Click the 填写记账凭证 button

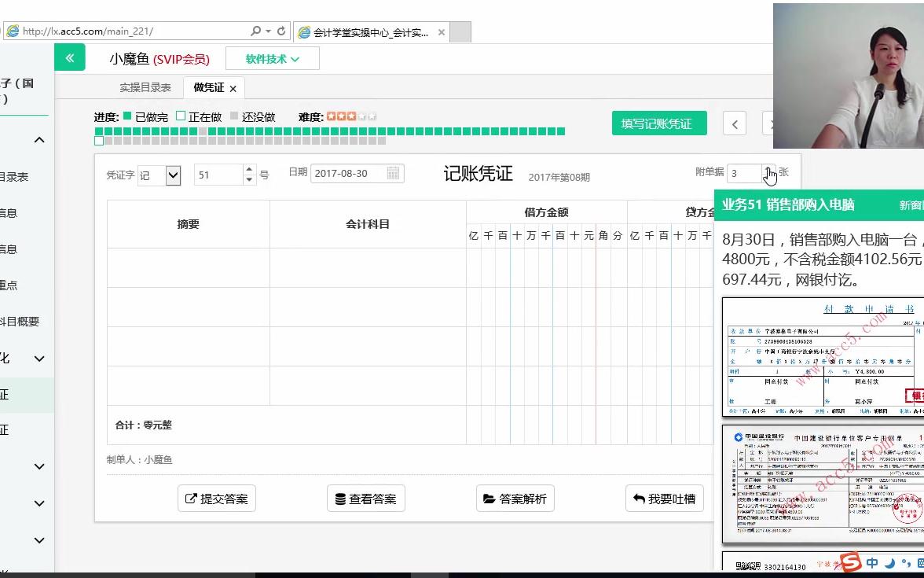659,123
